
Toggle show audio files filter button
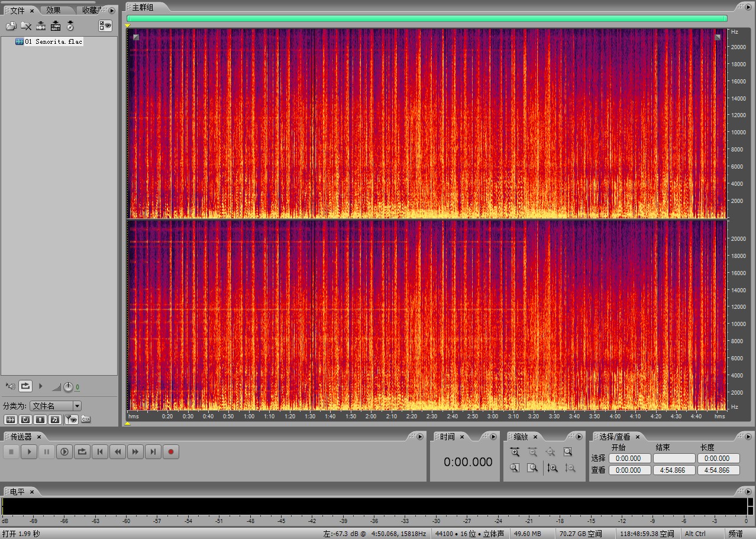coord(10,419)
